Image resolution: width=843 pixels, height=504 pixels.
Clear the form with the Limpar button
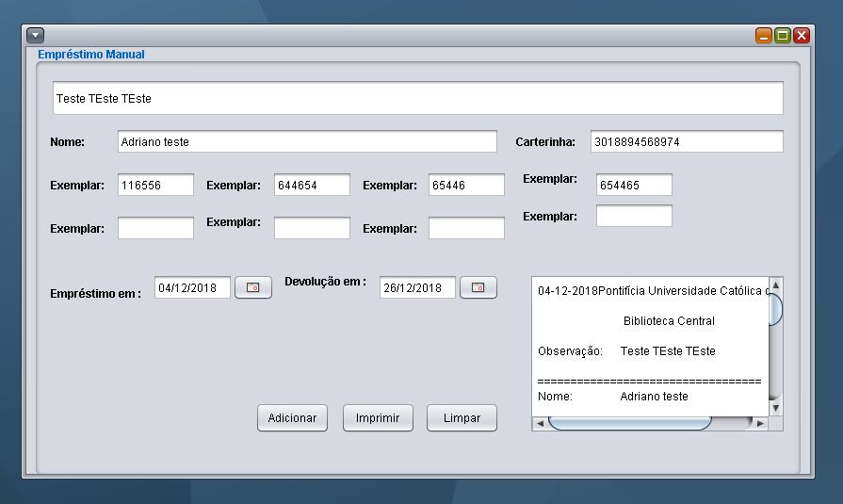[462, 418]
